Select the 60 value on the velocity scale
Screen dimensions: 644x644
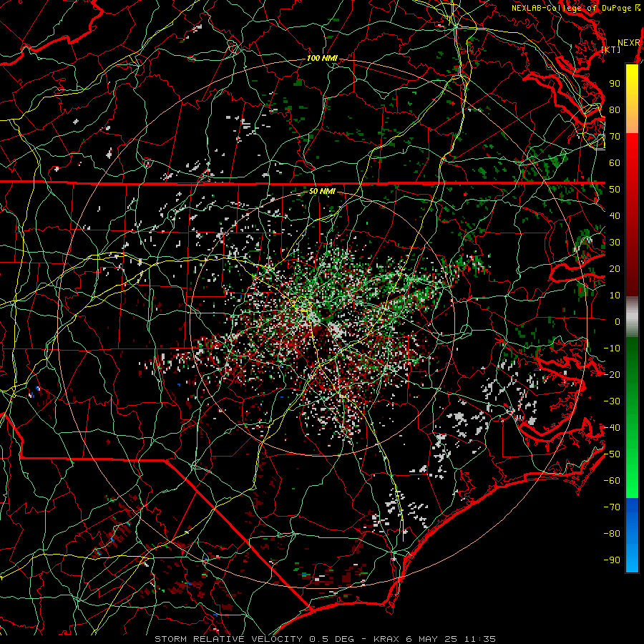coord(615,162)
